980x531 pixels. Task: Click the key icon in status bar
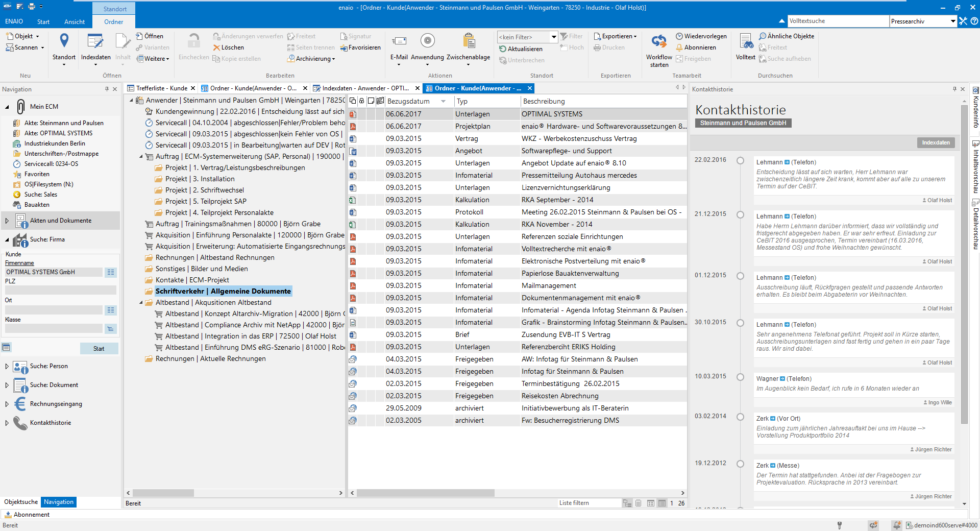839,525
